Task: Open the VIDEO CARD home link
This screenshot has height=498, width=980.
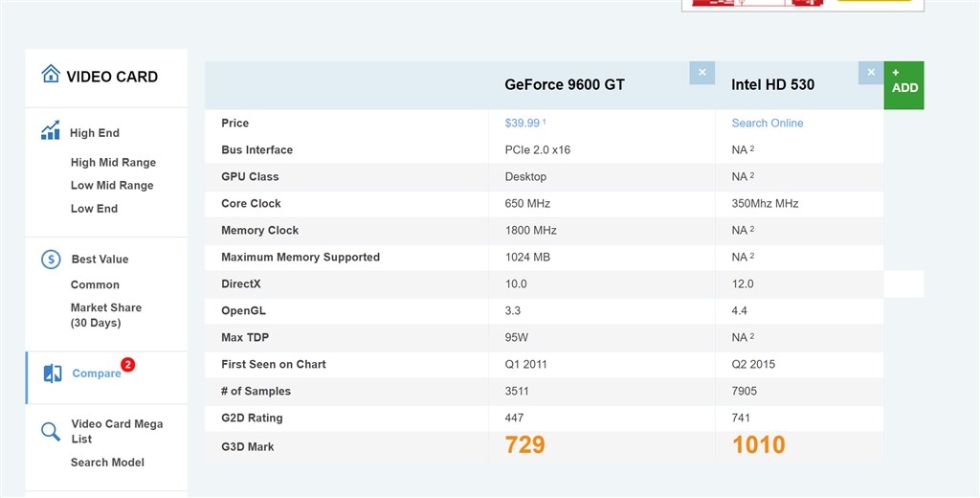Action: point(112,77)
